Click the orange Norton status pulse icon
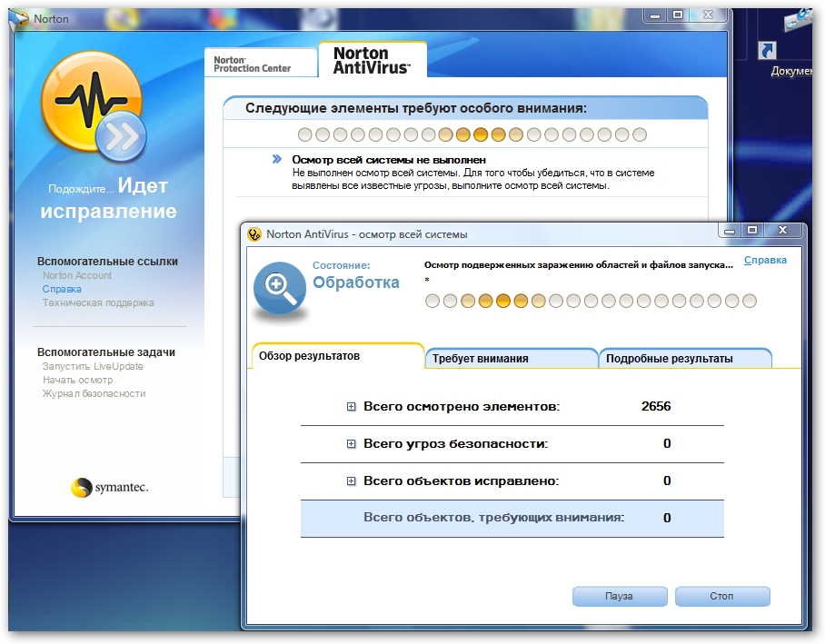The height and width of the screenshot is (644, 825). pyautogui.click(x=91, y=100)
